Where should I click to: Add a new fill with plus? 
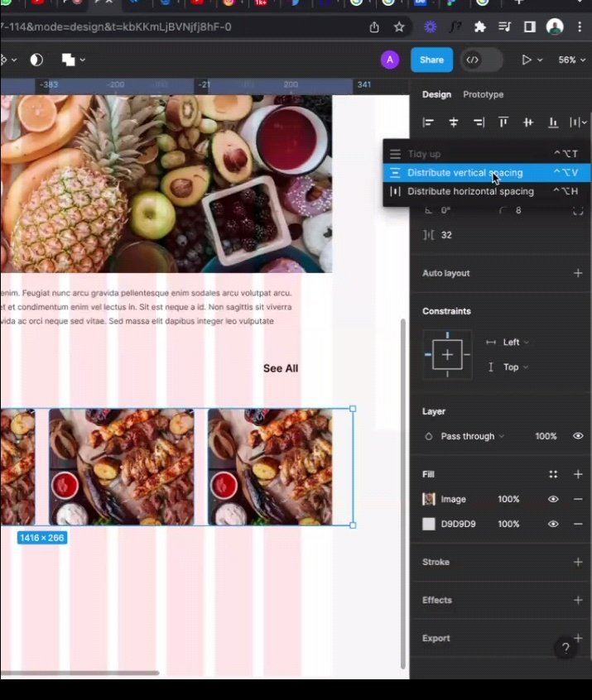[578, 475]
